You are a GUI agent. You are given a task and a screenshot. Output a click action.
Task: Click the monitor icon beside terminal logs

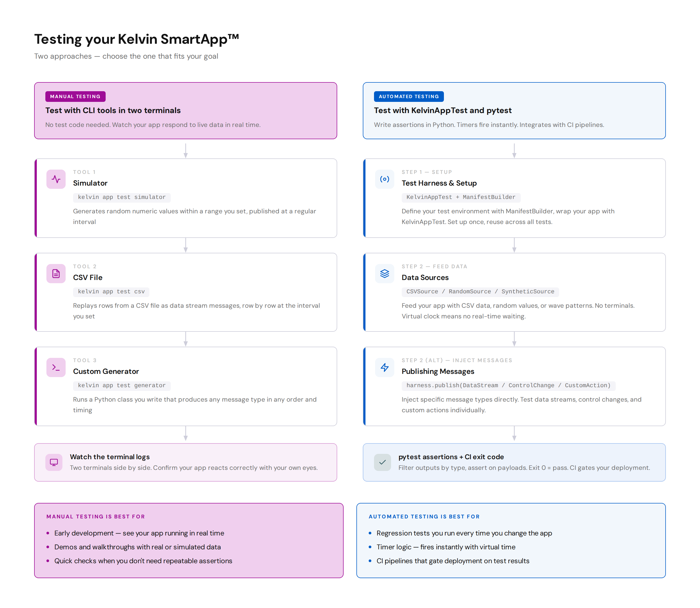click(54, 462)
